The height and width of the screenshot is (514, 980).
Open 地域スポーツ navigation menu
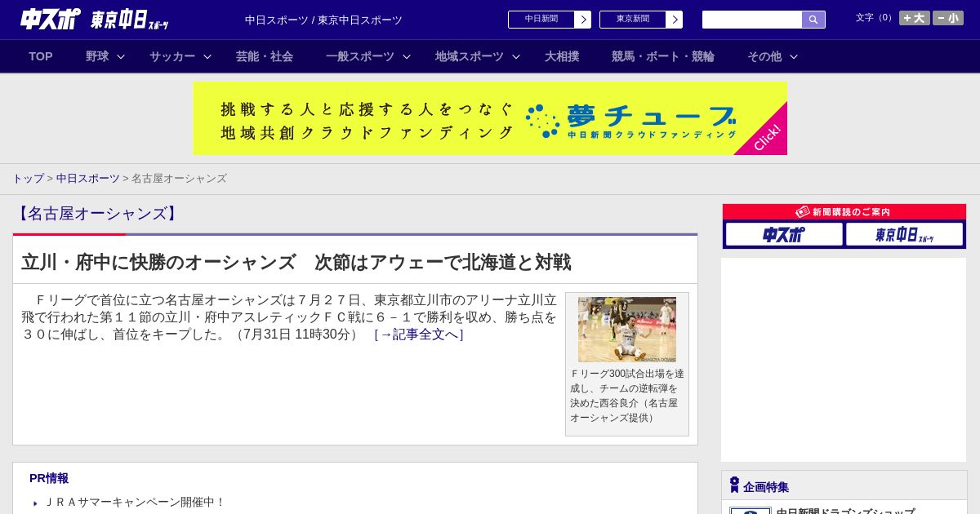coord(470,56)
